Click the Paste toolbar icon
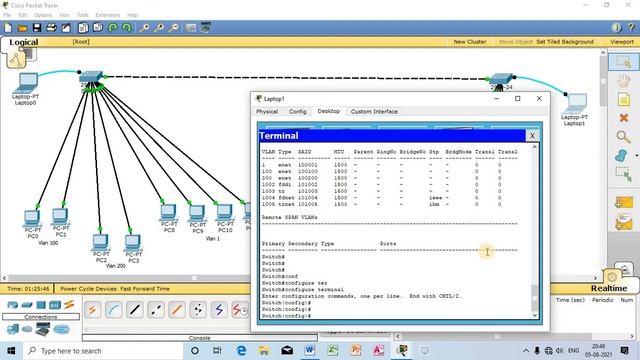This screenshot has height=360, width=640. pyautogui.click(x=98, y=28)
